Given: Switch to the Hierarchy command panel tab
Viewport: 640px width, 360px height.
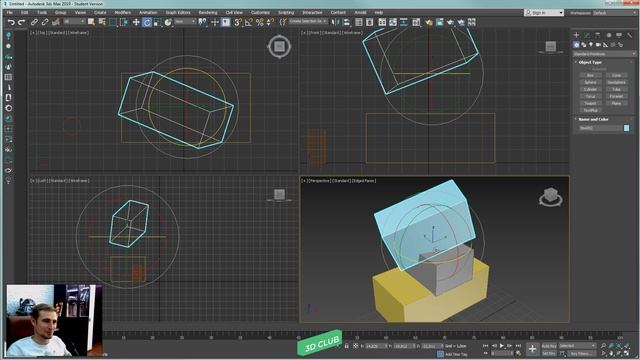Looking at the screenshot, I should (598, 35).
